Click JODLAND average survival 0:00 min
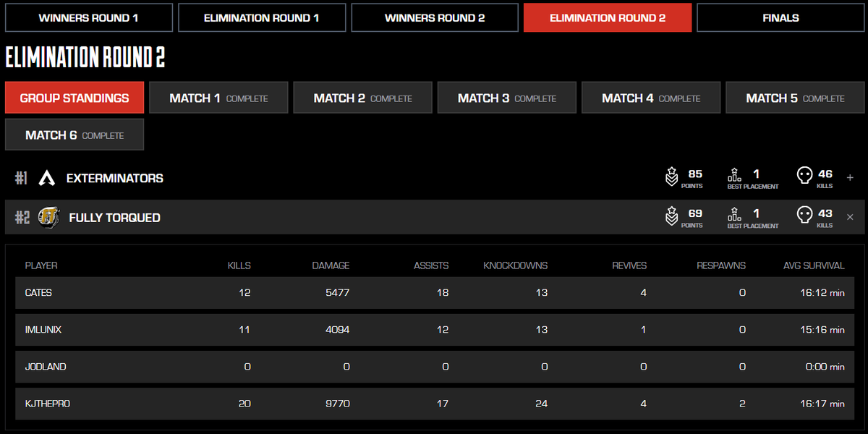Image resolution: width=868 pixels, height=434 pixels. click(x=825, y=367)
